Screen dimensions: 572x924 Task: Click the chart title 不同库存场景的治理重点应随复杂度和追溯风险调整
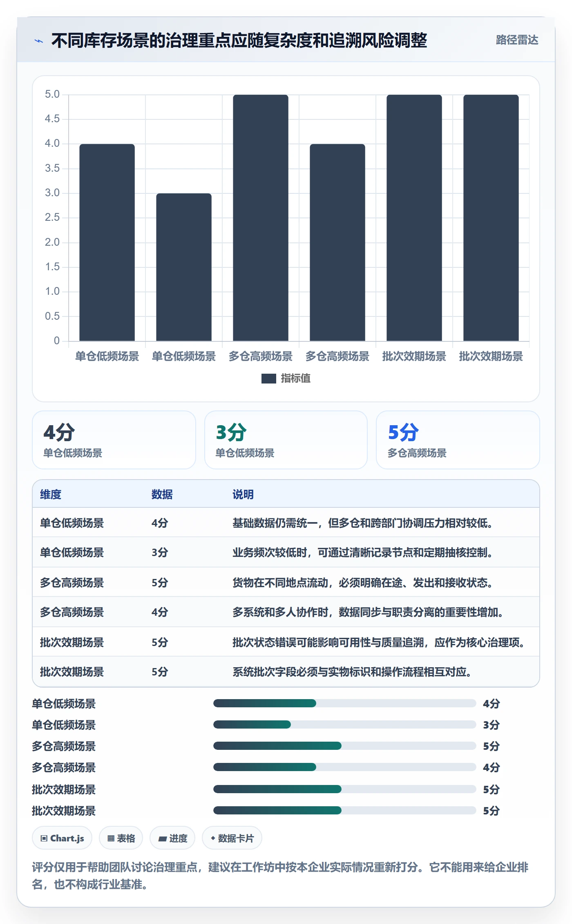pyautogui.click(x=239, y=40)
